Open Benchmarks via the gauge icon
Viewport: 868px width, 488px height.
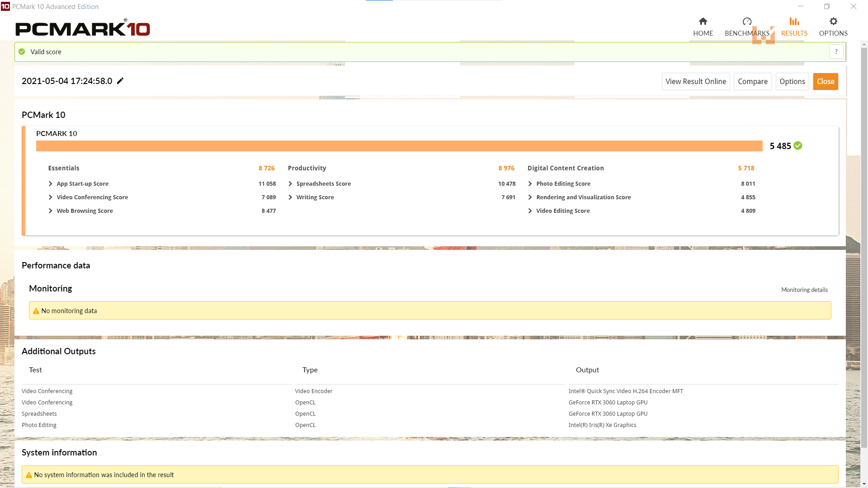tap(747, 21)
